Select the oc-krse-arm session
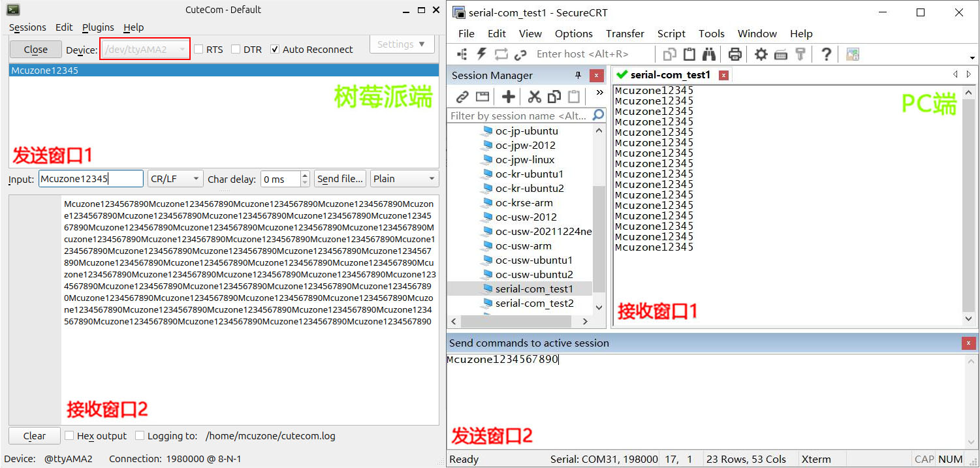The height and width of the screenshot is (468, 980). (524, 202)
